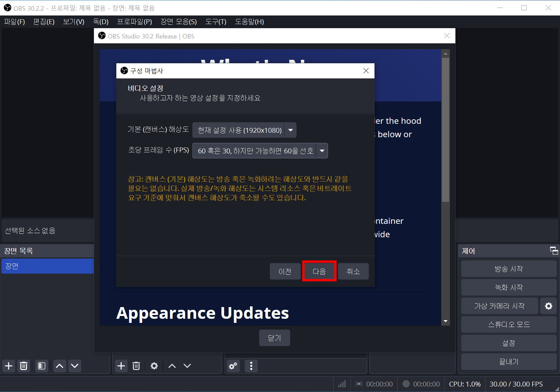Add a new source with the plus icon
Viewport: 560px width, 392px height.
click(x=121, y=366)
